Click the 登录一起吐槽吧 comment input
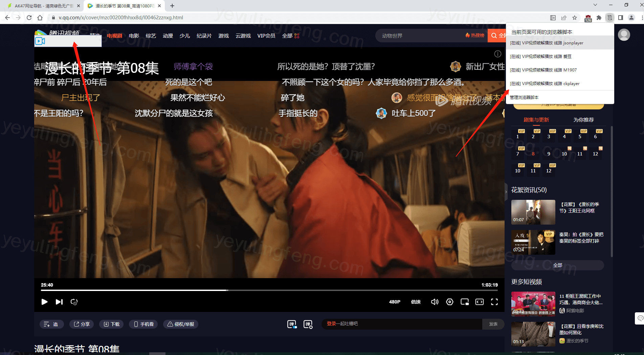Image resolution: width=644 pixels, height=355 pixels. (402, 324)
